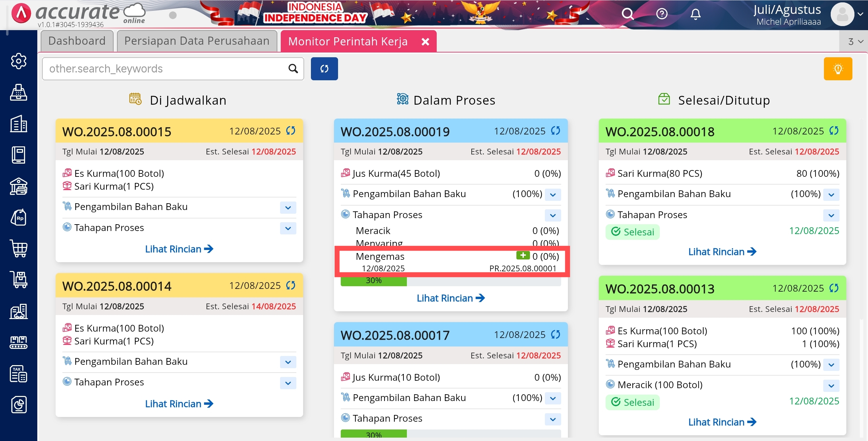This screenshot has width=868, height=441.
Task: Open the shopping cart sidebar module
Action: click(x=18, y=249)
